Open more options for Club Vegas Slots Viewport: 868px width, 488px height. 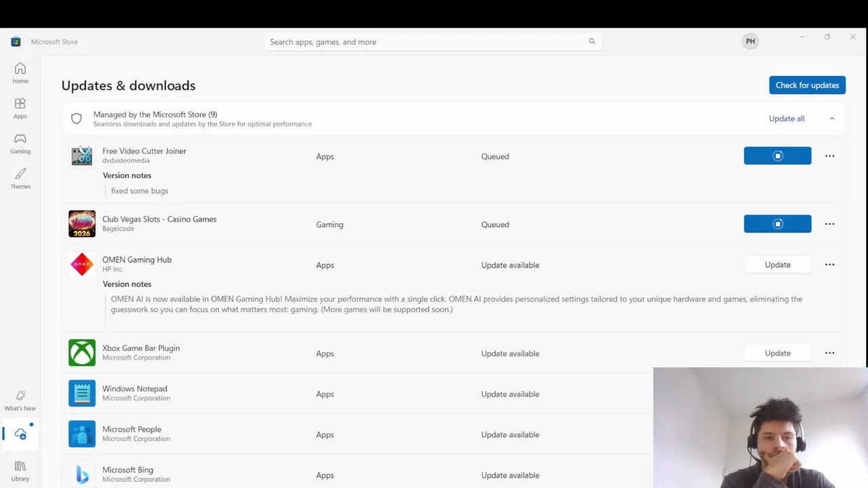coord(829,224)
